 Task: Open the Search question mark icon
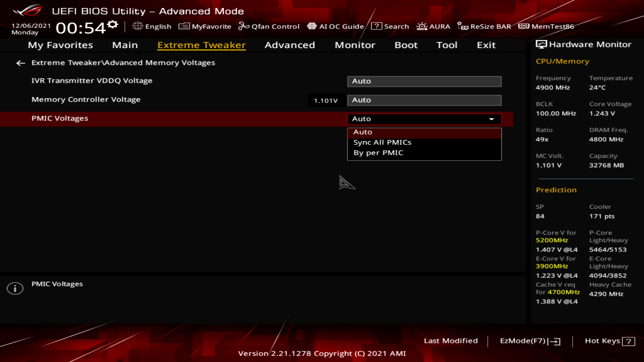point(376,26)
